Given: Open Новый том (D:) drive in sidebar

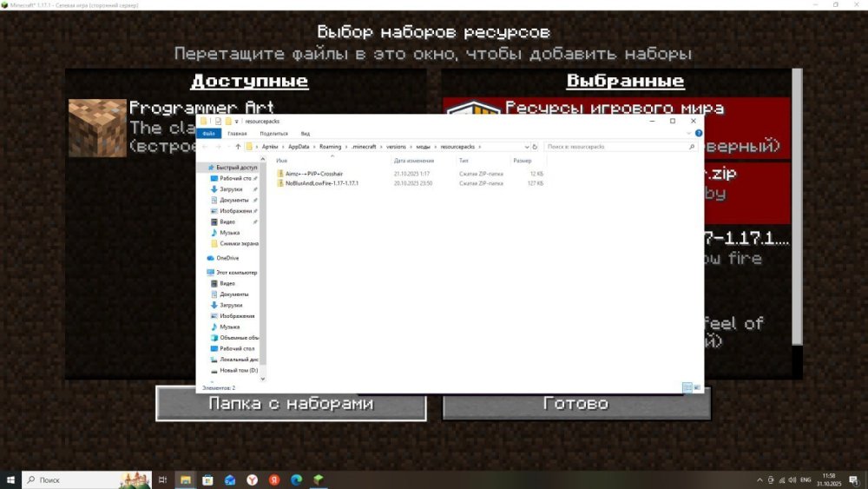Looking at the screenshot, I should pos(234,371).
